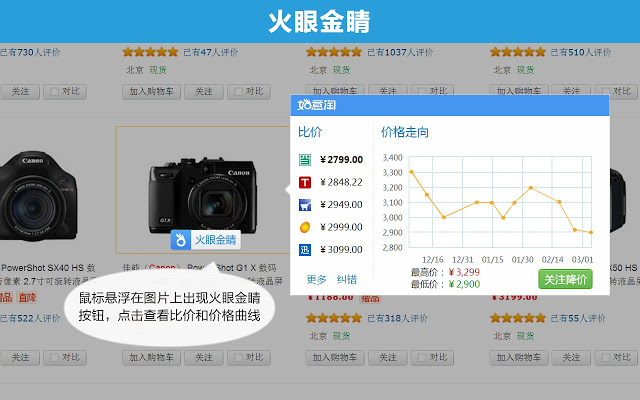Click the green 关注降价 button

pos(565,280)
